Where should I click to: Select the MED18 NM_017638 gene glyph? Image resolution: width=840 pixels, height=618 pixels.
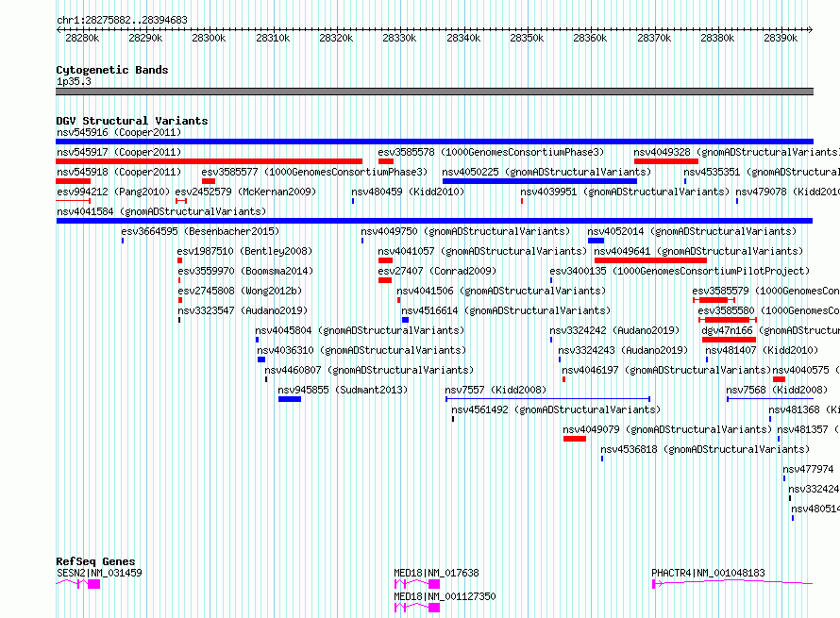(x=417, y=584)
